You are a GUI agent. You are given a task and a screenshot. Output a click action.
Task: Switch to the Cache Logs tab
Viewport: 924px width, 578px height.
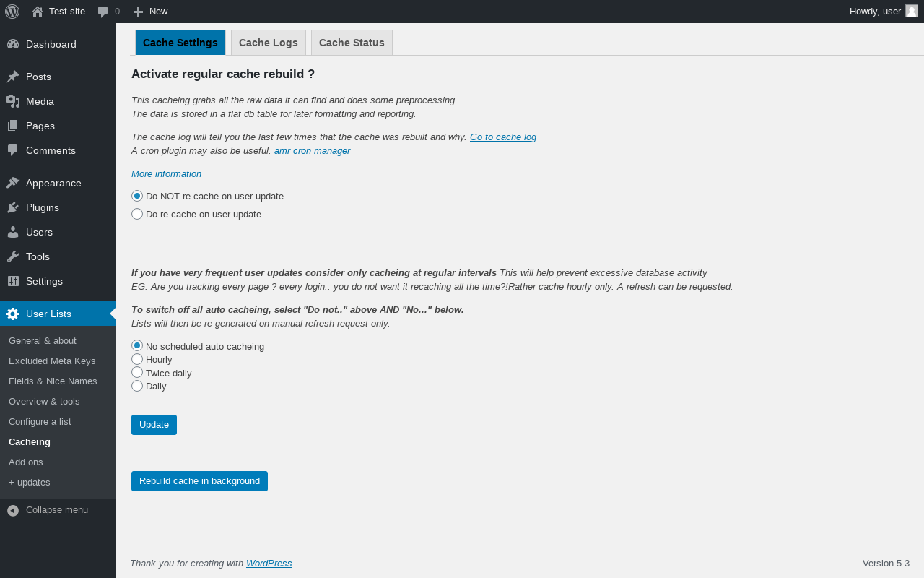tap(269, 43)
